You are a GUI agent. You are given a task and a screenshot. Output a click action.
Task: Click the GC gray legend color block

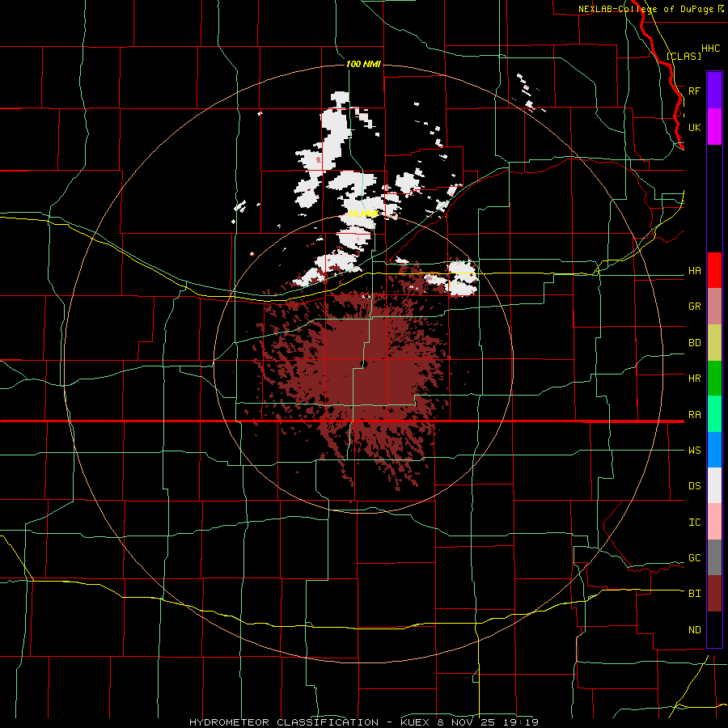click(x=714, y=557)
